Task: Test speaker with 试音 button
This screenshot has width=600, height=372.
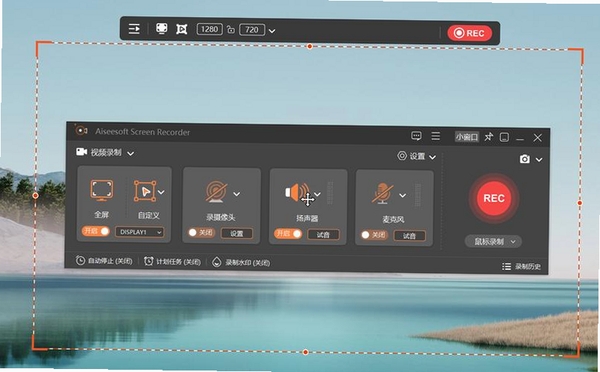Action: [x=323, y=235]
